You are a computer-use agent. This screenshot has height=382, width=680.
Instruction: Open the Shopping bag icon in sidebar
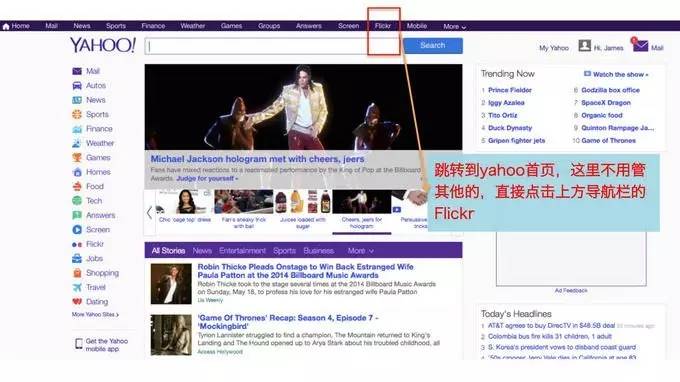coord(77,273)
